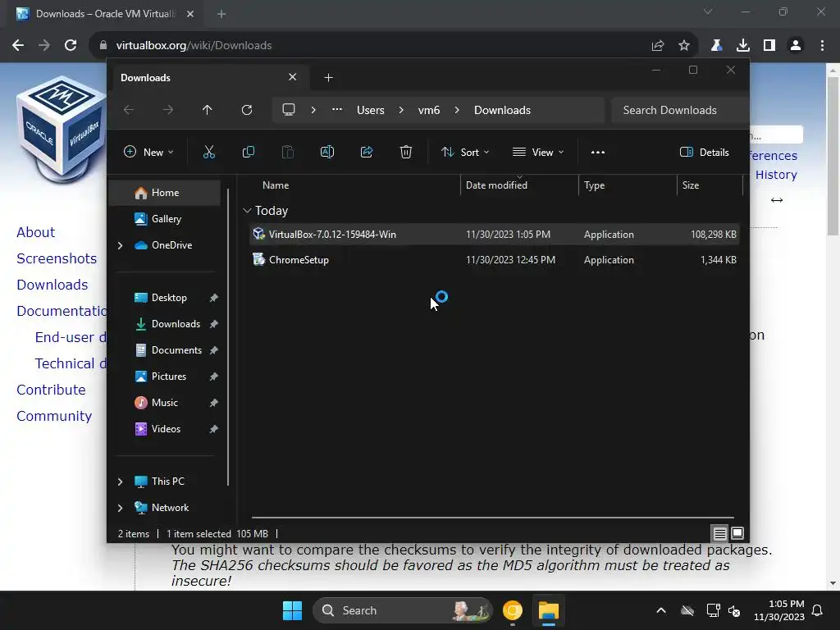Click Chrome's vertical scrollbar thumb
The height and width of the screenshot is (630, 840).
833,155
